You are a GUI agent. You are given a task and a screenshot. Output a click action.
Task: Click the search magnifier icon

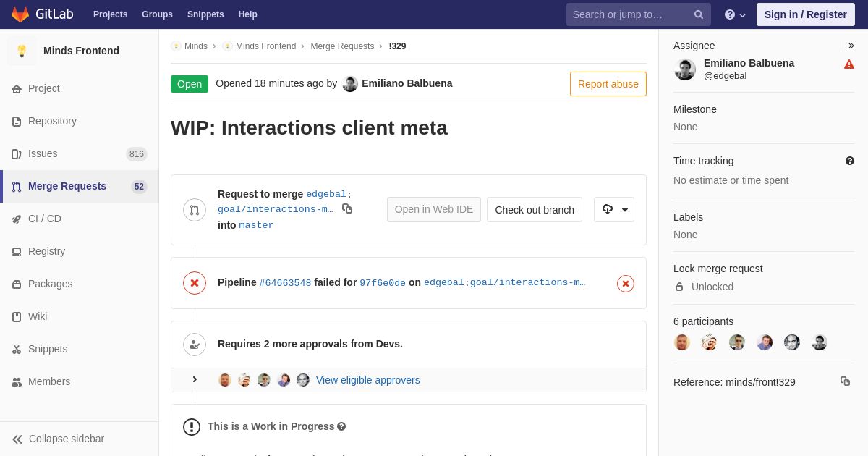tap(699, 14)
